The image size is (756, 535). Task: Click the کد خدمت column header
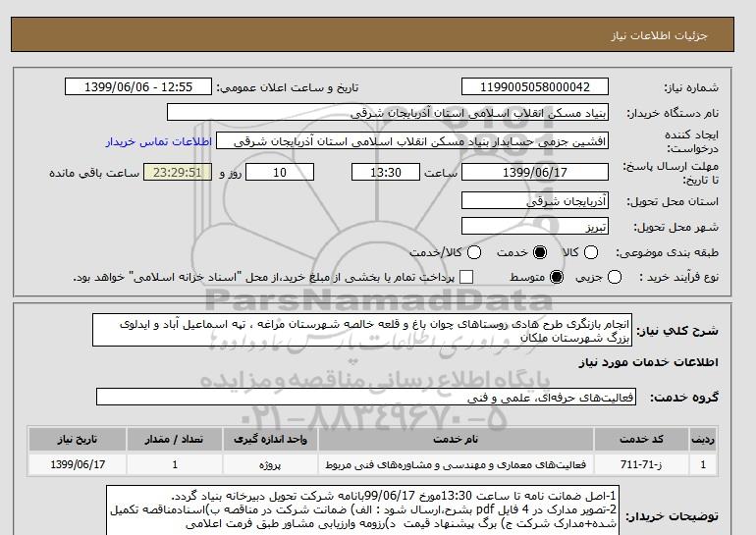(641, 439)
